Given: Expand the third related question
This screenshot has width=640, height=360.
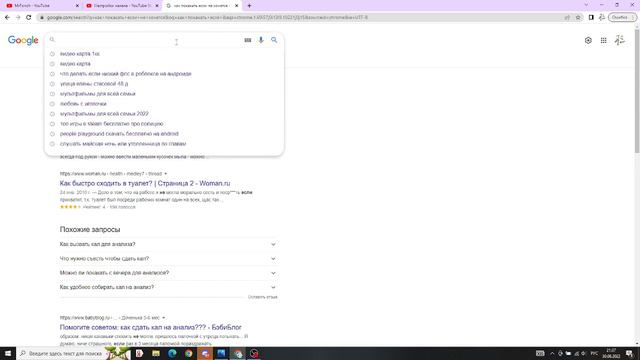Looking at the screenshot, I should 168,273.
